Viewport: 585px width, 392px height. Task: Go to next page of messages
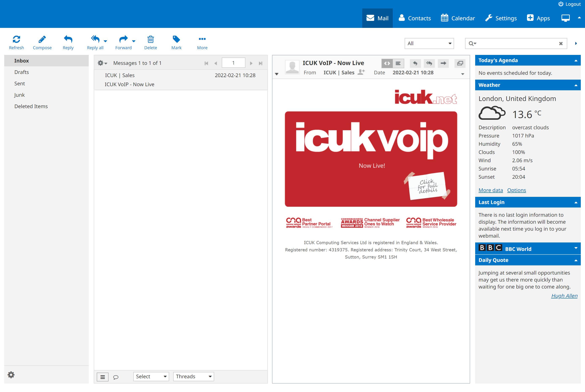pos(251,63)
